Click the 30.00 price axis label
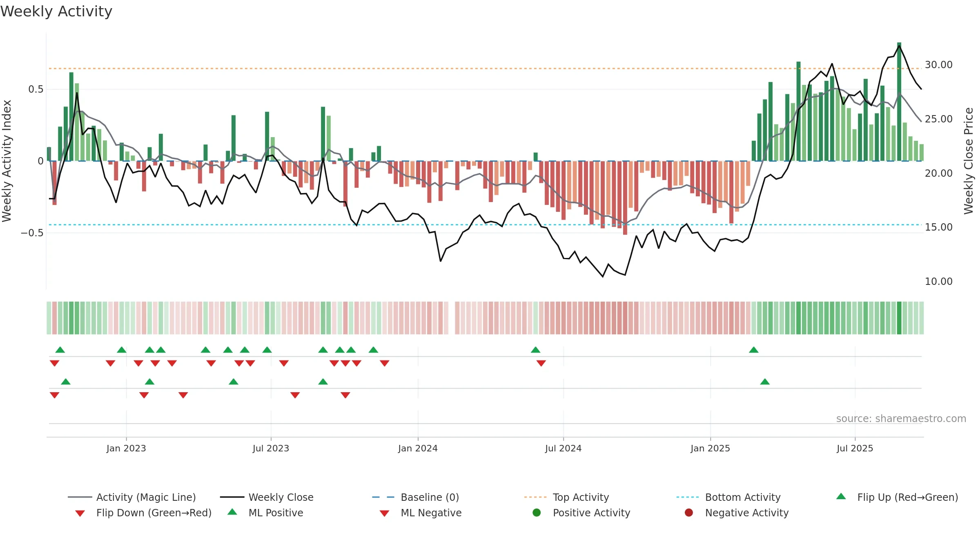This screenshot has width=980, height=551. (x=938, y=64)
